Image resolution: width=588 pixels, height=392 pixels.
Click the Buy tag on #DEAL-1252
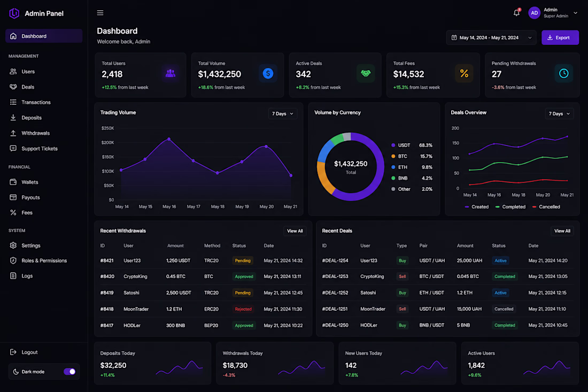403,293
